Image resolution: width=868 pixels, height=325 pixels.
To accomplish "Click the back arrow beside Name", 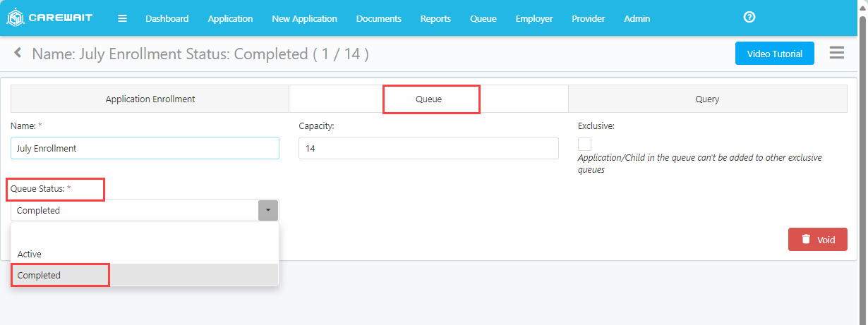I will pyautogui.click(x=18, y=53).
